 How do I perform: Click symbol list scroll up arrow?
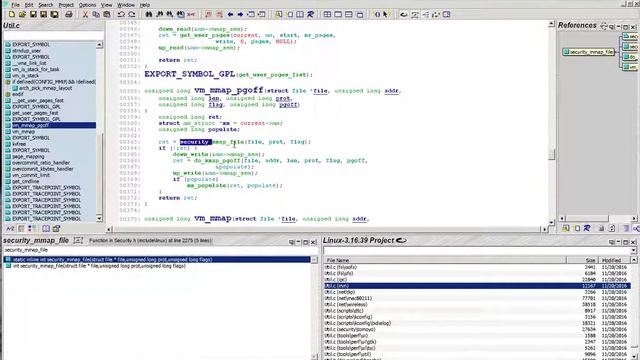[99, 44]
